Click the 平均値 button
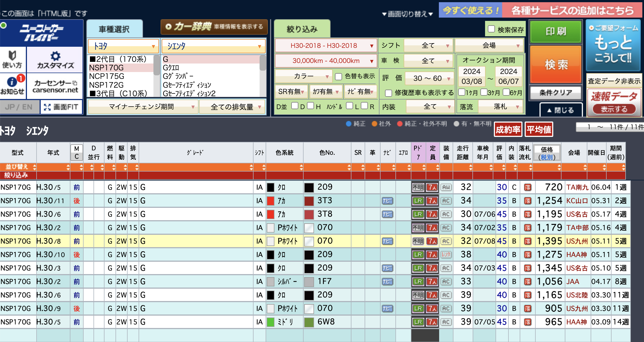This screenshot has width=644, height=342. [x=539, y=129]
